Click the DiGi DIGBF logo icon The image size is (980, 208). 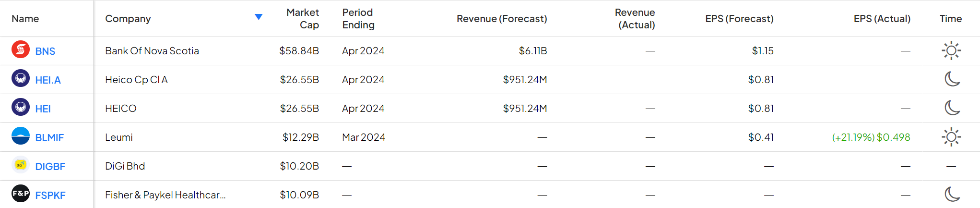coord(21,165)
